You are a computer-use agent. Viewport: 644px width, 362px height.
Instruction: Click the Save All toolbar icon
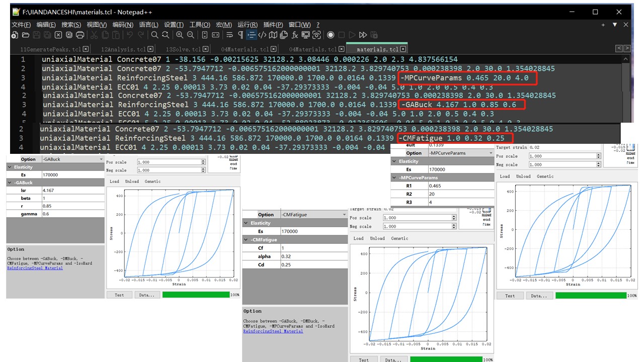47,35
